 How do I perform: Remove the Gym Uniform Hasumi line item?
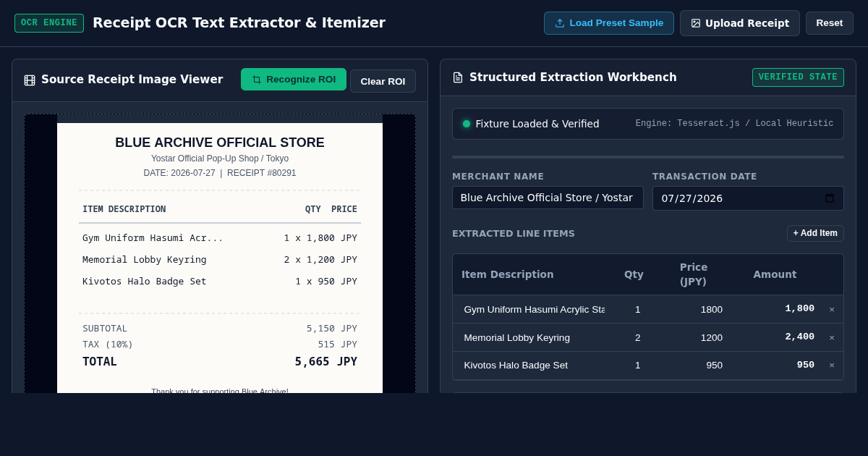tap(832, 309)
